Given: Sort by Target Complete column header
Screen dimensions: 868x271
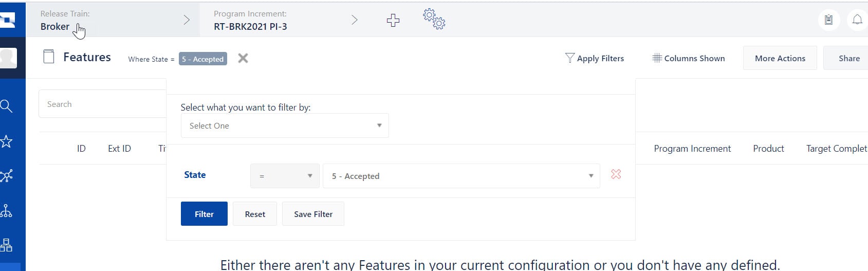Looking at the screenshot, I should point(837,149).
